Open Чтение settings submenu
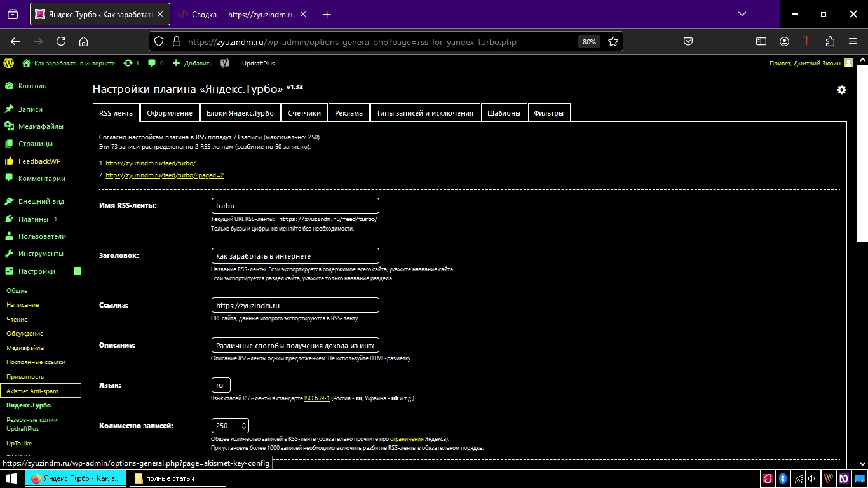The height and width of the screenshot is (488, 868). (17, 319)
